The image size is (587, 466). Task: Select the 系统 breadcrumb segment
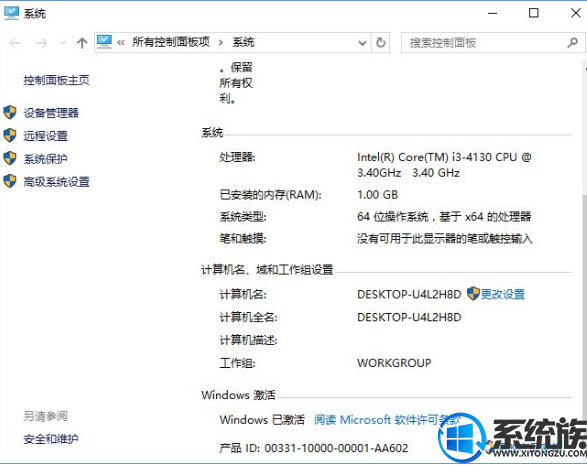tap(243, 42)
